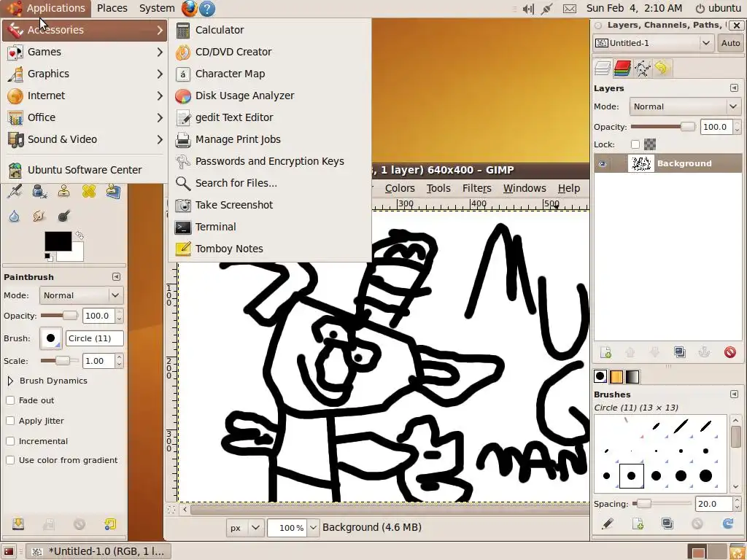Open the mail envelope indicator
The image size is (747, 560).
(x=569, y=9)
